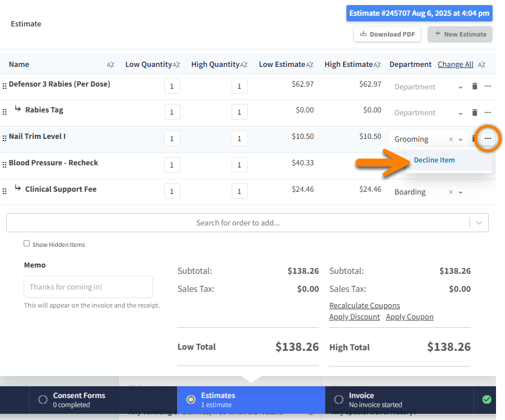The width and height of the screenshot is (505, 420).
Task: Enable the Show Hidden Items checkbox
Action: coord(26,243)
